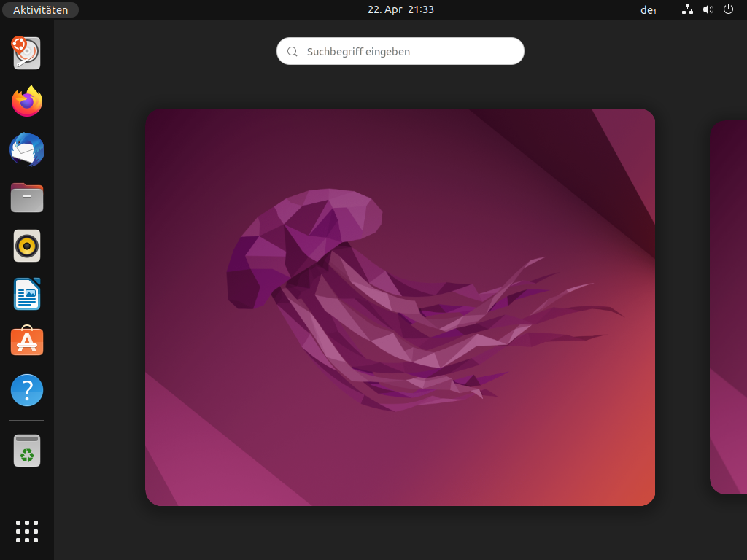Open the power menu icon

point(728,9)
